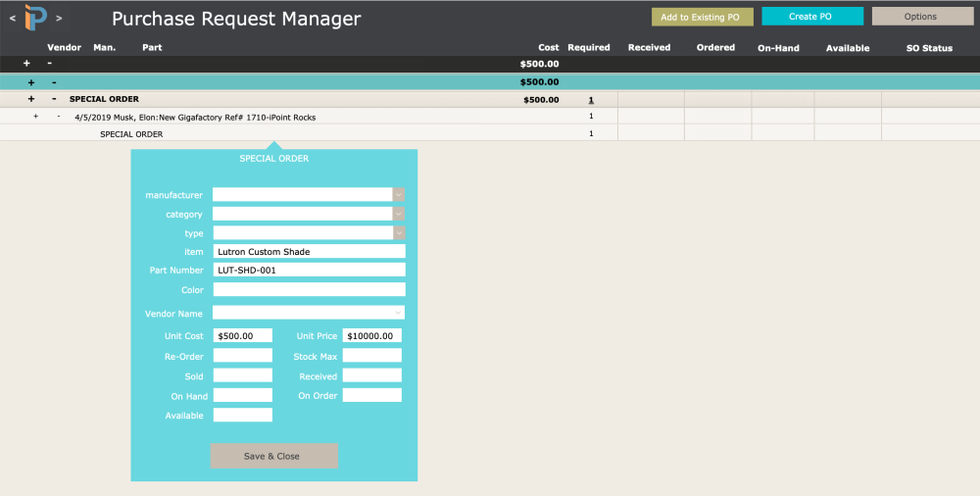Save & Close the special order form
Screen dimensions: 980x496
point(274,456)
